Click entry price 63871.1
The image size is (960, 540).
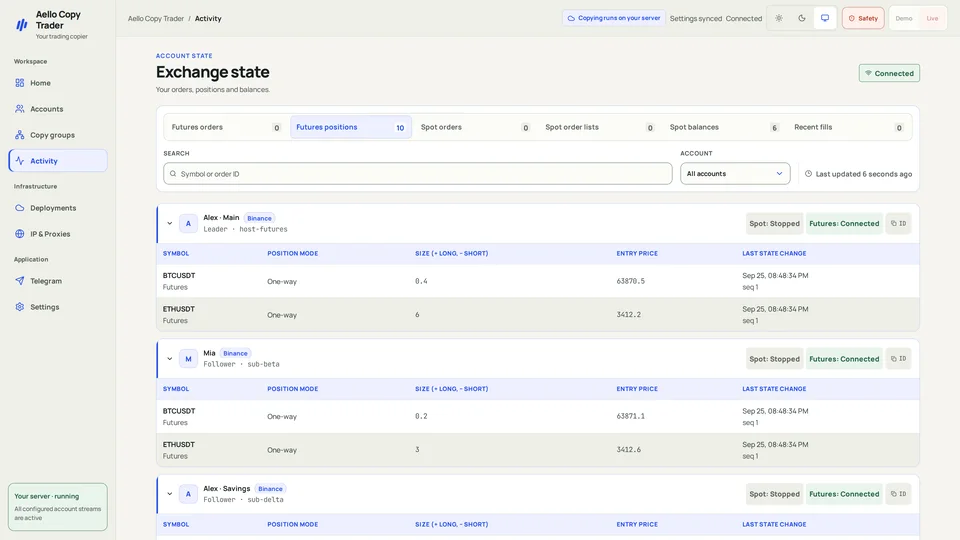[x=631, y=416]
